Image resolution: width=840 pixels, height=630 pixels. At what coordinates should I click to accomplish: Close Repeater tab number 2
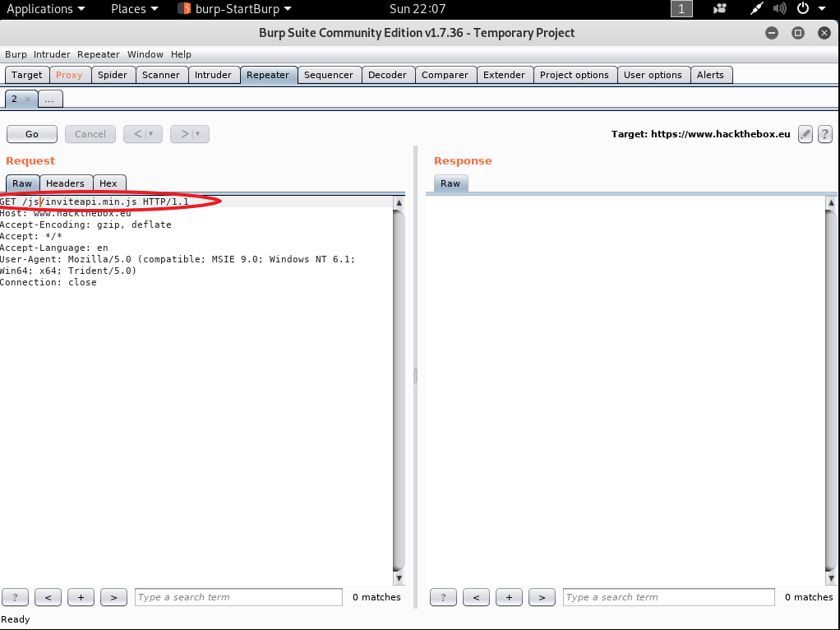(27, 99)
